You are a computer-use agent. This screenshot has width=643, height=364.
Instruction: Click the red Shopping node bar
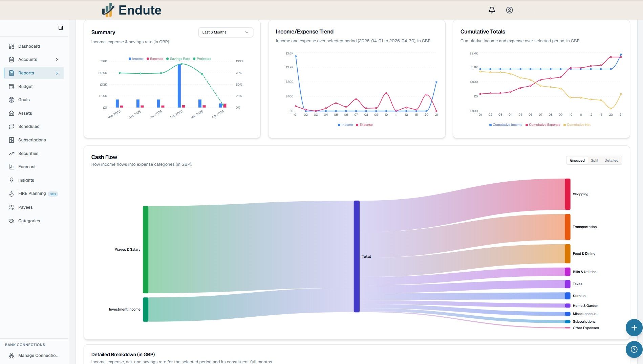(567, 194)
